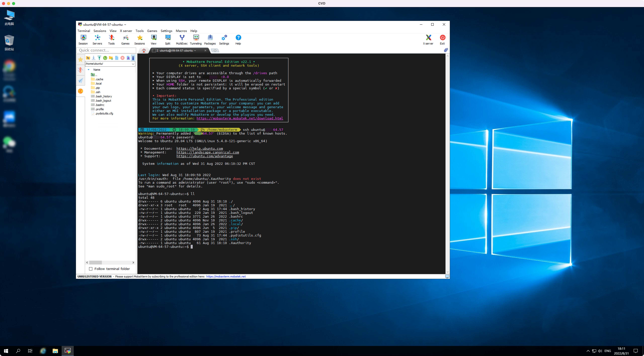This screenshot has width=644, height=356.
Task: Click the Name column sort arrow
Action: click(x=89, y=70)
